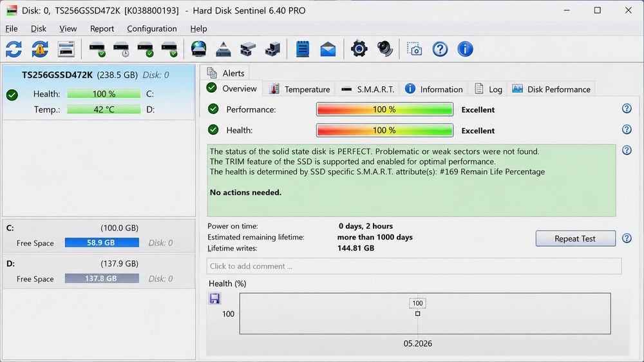Click the 100 data point on health graph
Screen dimensions: 644x362
coord(418,314)
